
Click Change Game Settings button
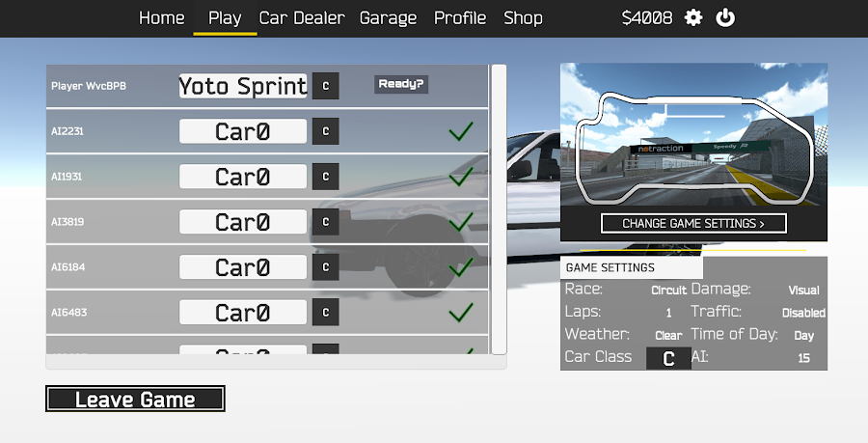[693, 224]
